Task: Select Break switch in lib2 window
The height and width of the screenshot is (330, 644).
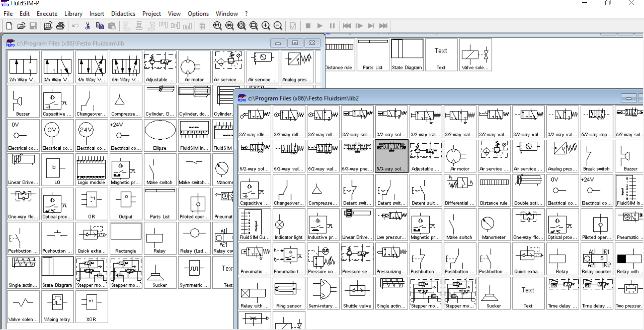Action: [597, 156]
